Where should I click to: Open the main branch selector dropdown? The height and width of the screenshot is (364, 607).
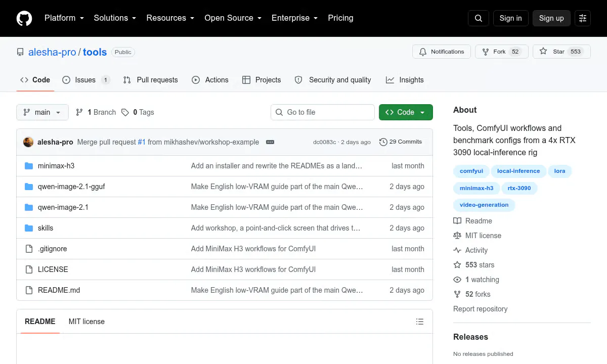[x=42, y=112]
